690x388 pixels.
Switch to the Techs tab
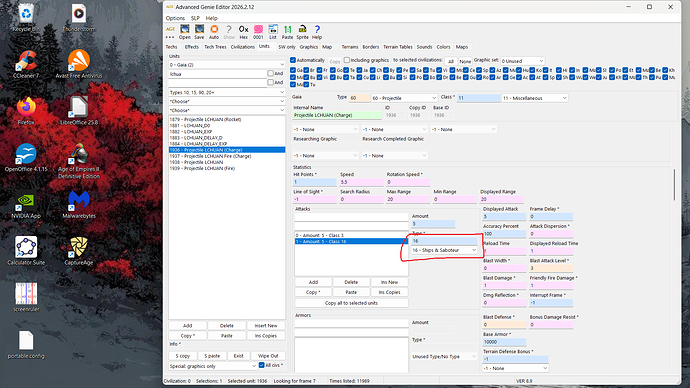171,47
